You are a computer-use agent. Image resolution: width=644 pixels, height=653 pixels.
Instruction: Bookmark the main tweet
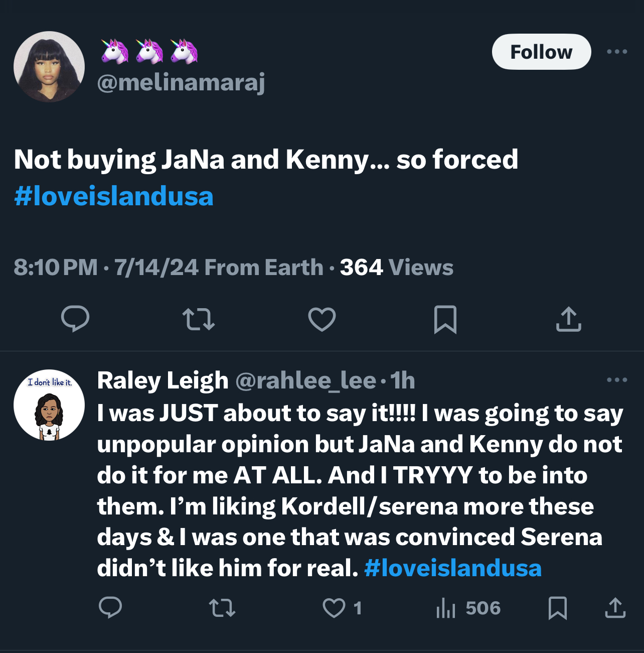click(x=445, y=319)
